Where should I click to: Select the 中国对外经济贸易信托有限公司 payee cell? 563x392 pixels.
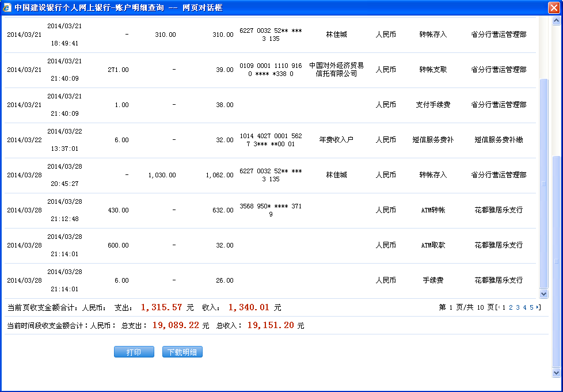tap(336, 70)
